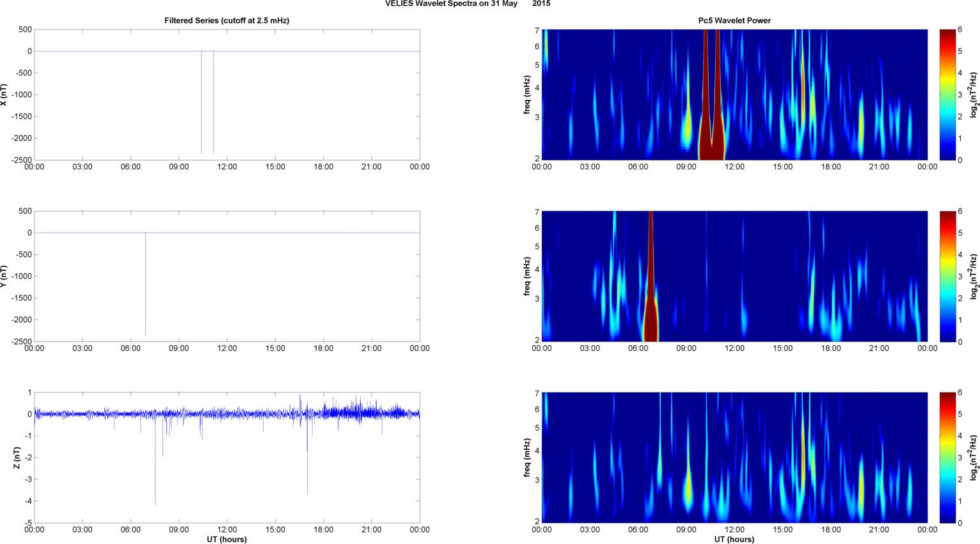Click the 'Z (nT)' axis label

[17, 458]
